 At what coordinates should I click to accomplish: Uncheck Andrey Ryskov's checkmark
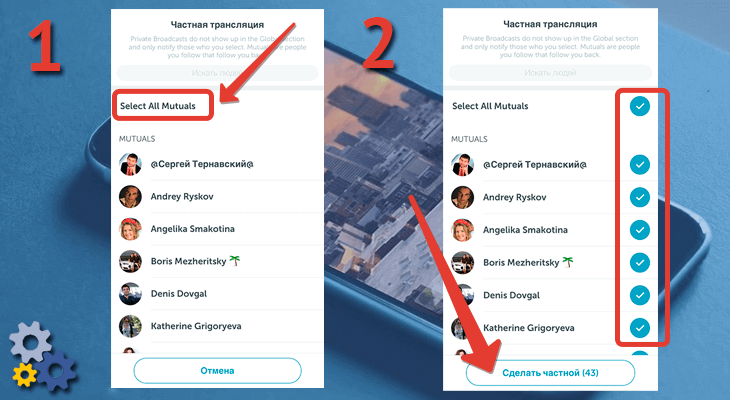(640, 197)
